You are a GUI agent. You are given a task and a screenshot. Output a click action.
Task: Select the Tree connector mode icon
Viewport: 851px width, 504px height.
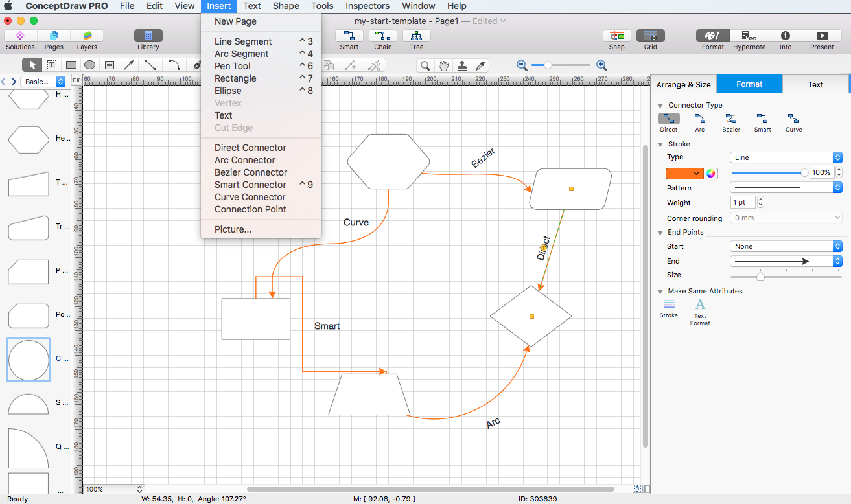pyautogui.click(x=416, y=36)
